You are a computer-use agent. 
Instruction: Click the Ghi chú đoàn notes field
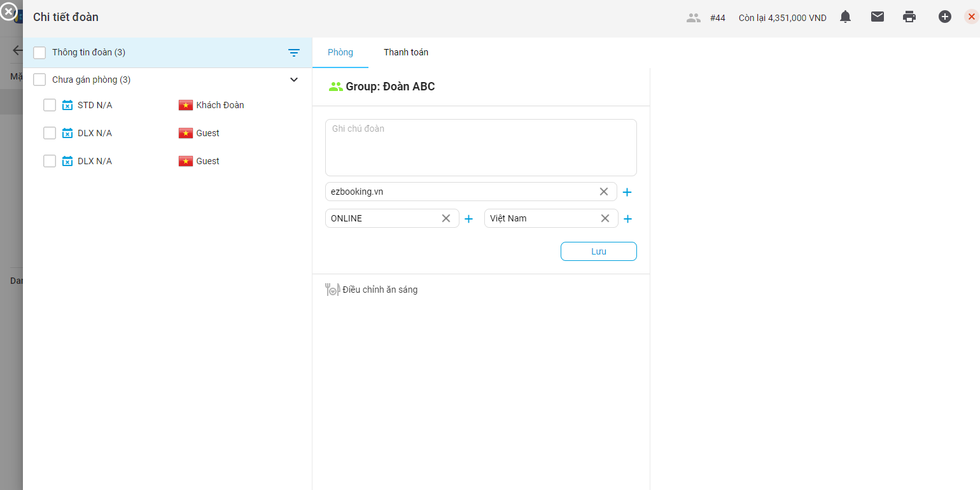tap(480, 148)
